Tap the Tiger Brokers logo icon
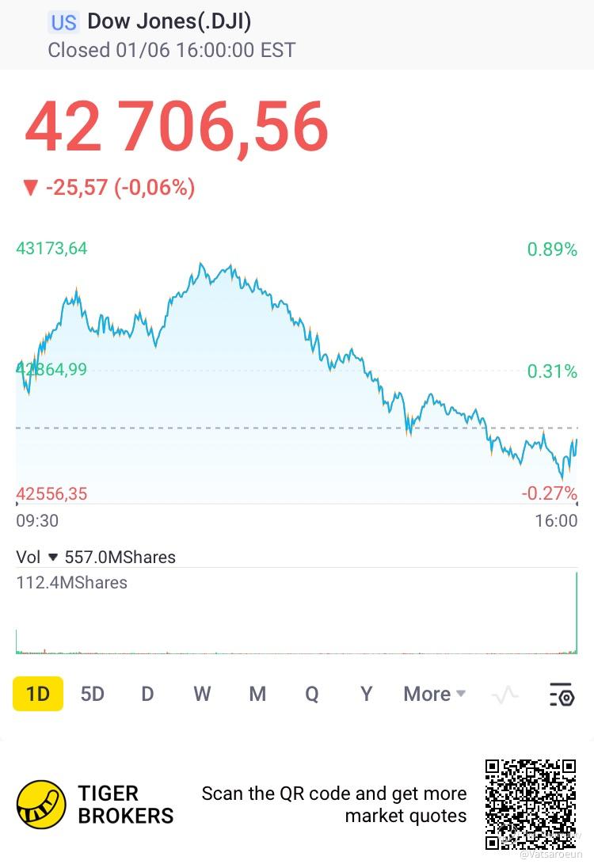Image resolution: width=594 pixels, height=868 pixels. click(x=41, y=805)
